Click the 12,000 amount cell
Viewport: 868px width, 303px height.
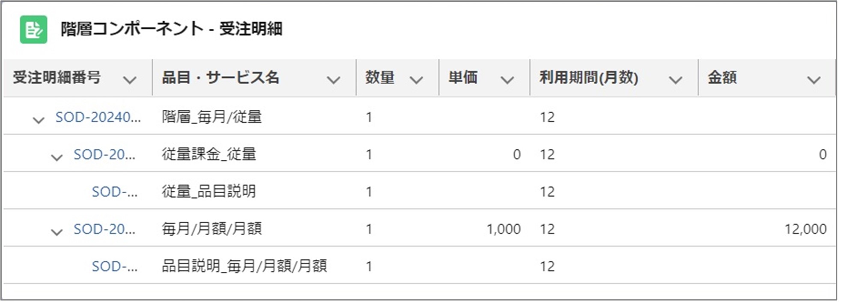(805, 229)
